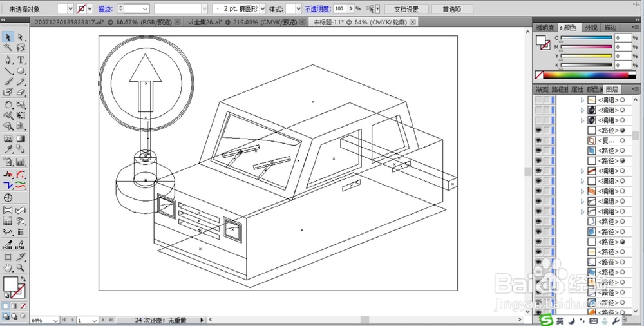Screen dimensions: 644x326
Task: Pick a color from the CMYK spectrum bar
Action: point(585,75)
